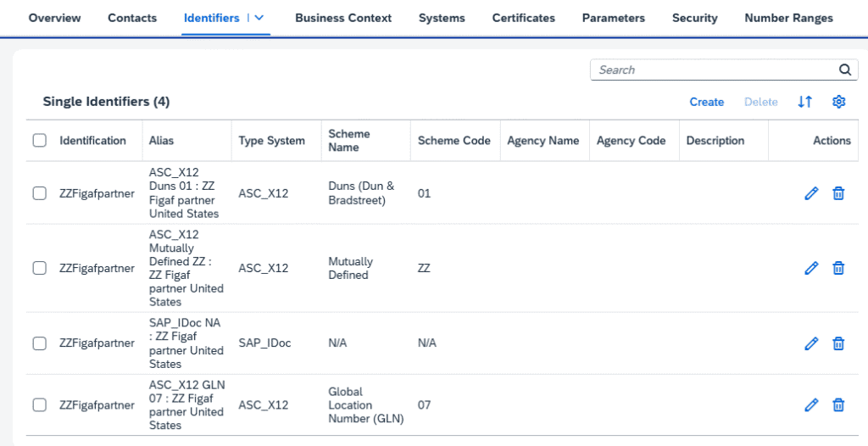Click alias SAP_IDoc NA cell
Viewport: 868px width, 446px height.
(x=186, y=343)
